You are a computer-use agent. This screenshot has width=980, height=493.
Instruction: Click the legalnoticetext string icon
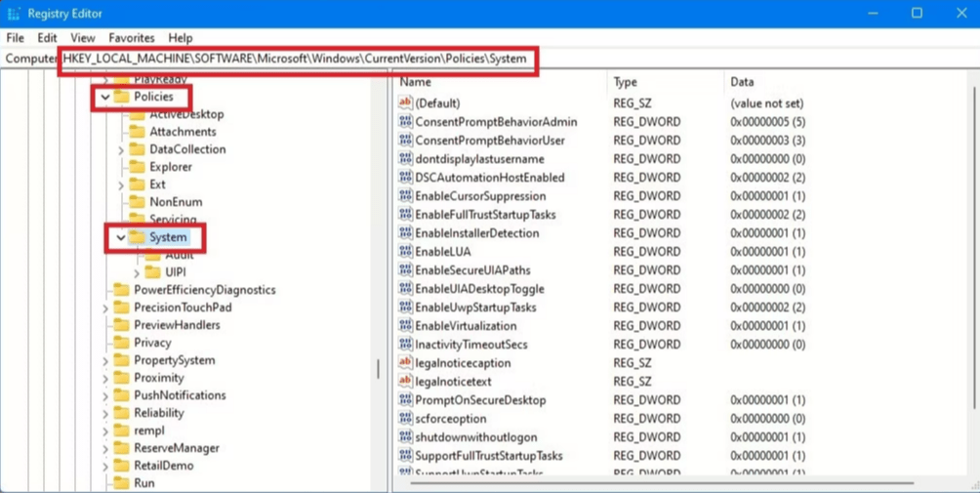coord(405,381)
